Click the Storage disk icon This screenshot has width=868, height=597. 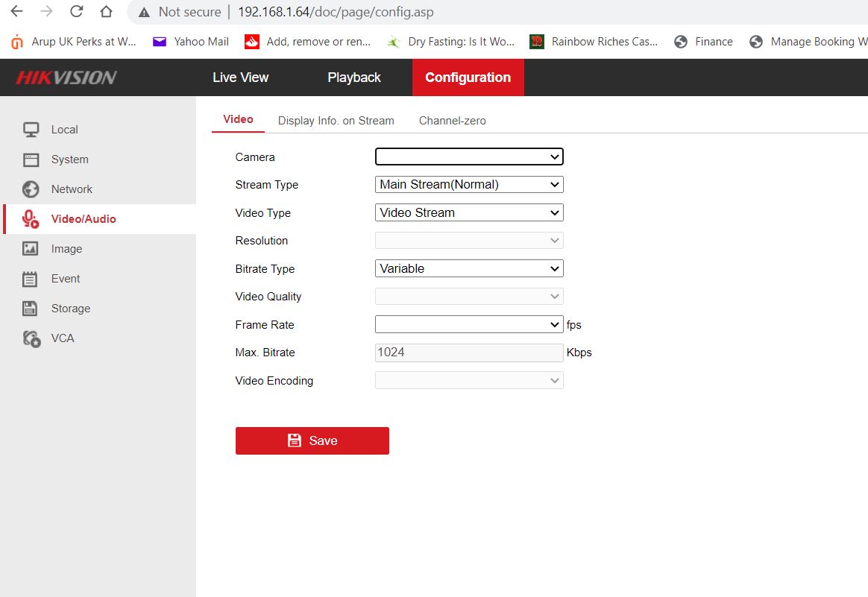click(31, 309)
